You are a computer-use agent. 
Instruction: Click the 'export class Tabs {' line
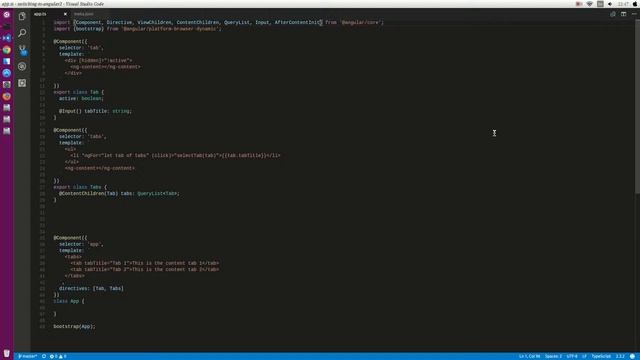pos(80,187)
